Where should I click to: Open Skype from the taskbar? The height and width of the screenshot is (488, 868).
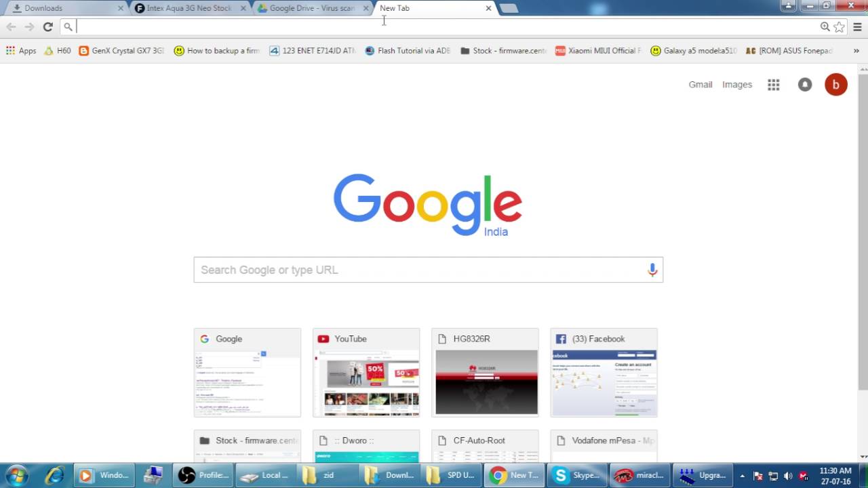tap(577, 475)
